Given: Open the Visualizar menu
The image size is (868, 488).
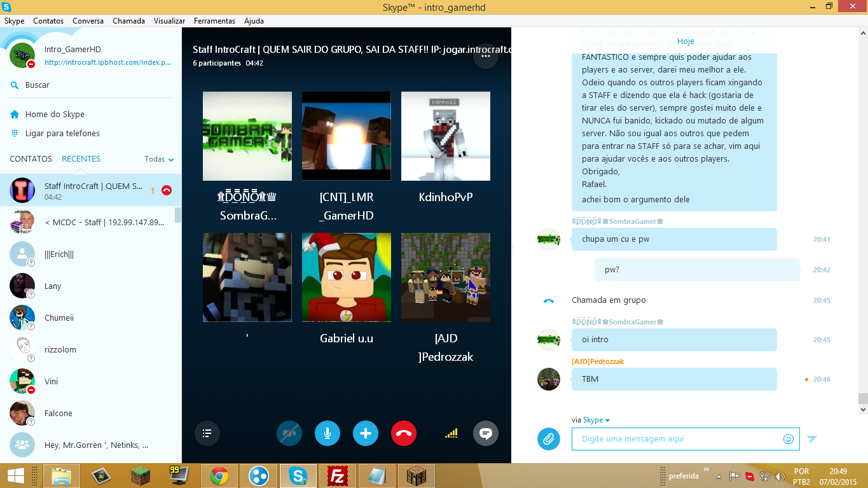Looking at the screenshot, I should coord(169,21).
